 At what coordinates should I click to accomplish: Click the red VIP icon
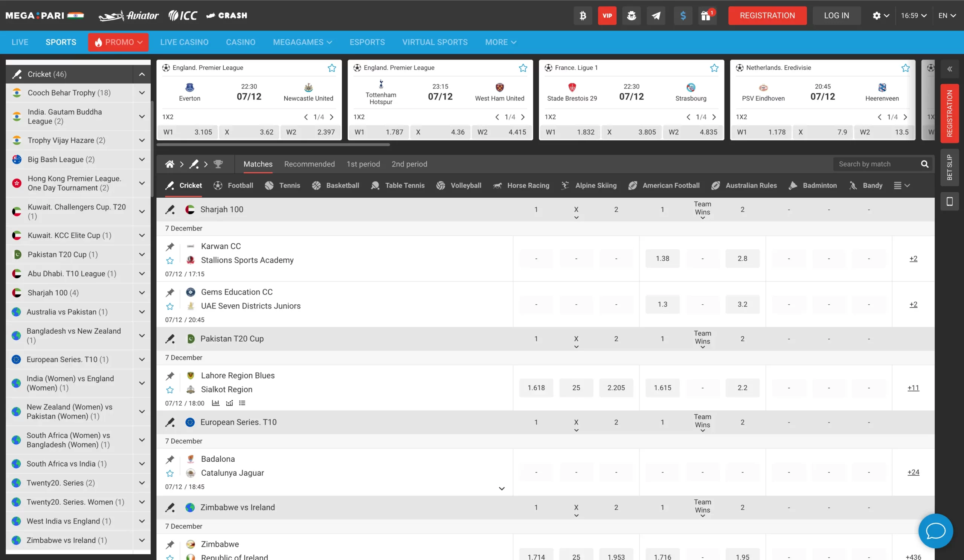click(x=607, y=16)
